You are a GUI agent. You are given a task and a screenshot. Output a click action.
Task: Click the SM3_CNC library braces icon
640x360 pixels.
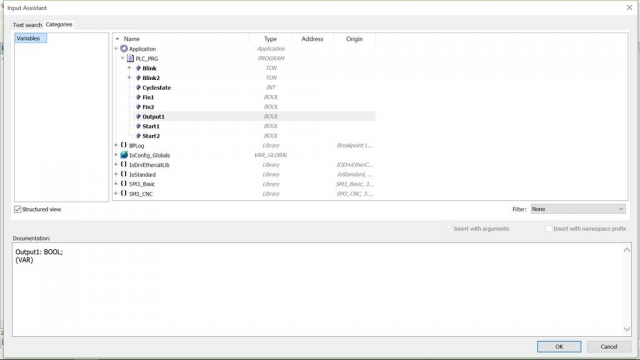coord(124,193)
